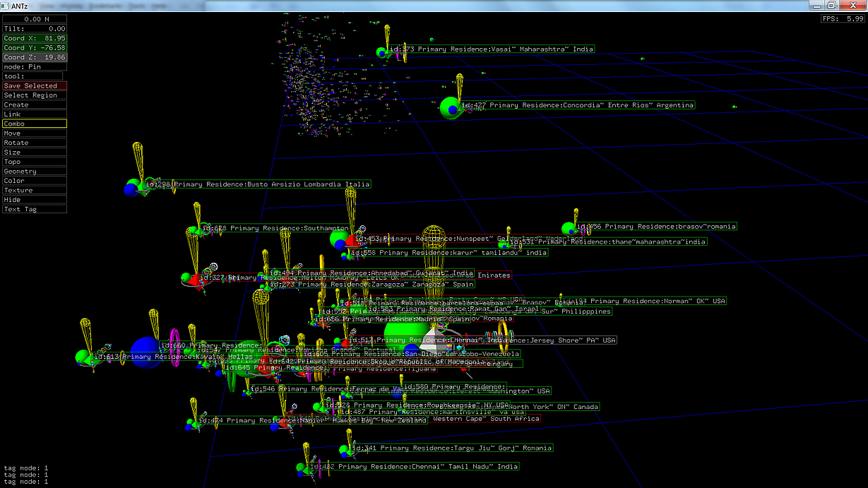Click the Coord X value field
Image resolution: width=868 pixels, height=488 pixels.
34,38
